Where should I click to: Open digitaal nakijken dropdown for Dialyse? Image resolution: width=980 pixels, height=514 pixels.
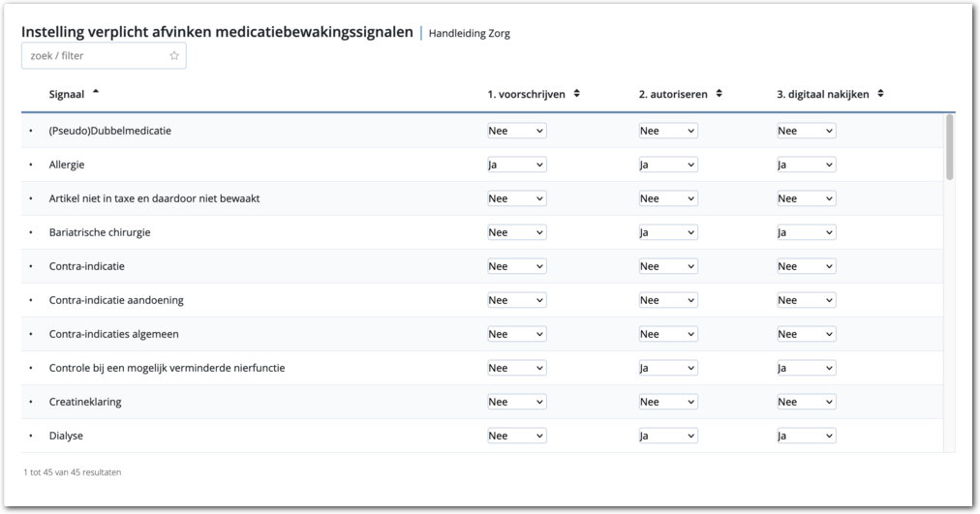click(806, 436)
